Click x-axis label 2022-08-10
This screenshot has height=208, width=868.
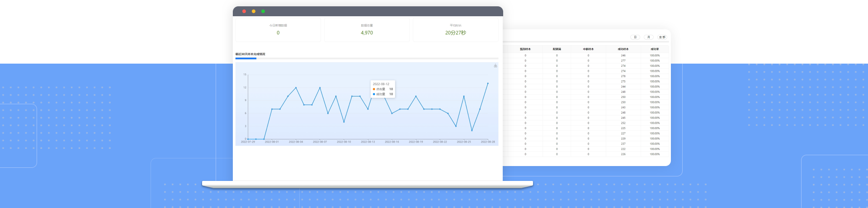pyautogui.click(x=344, y=142)
